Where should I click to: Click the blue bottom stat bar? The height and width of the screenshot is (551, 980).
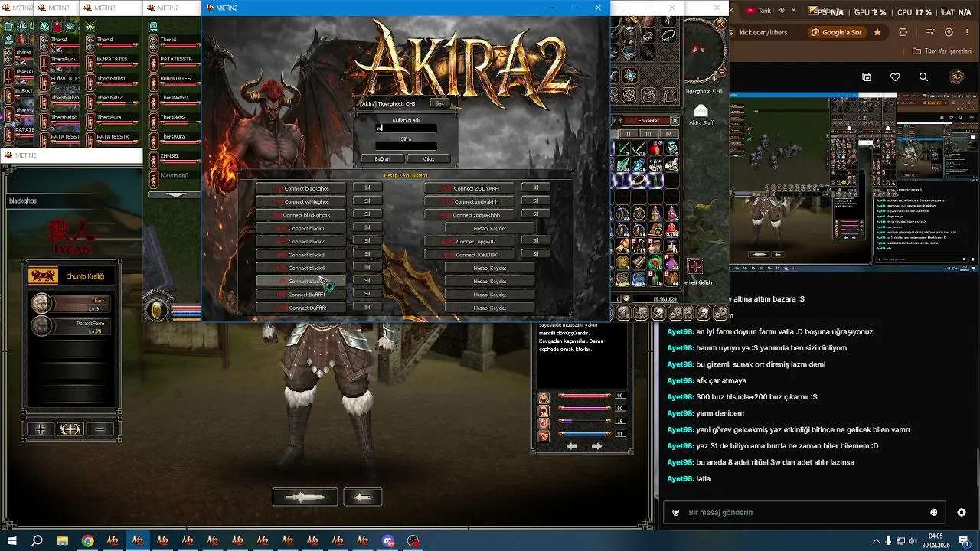click(x=585, y=434)
